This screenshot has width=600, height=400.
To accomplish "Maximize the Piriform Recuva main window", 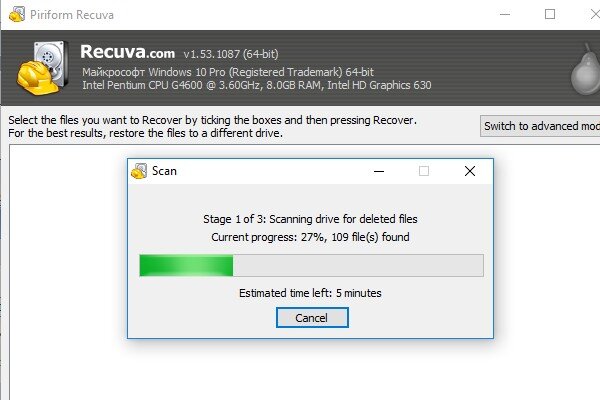I will 550,15.
